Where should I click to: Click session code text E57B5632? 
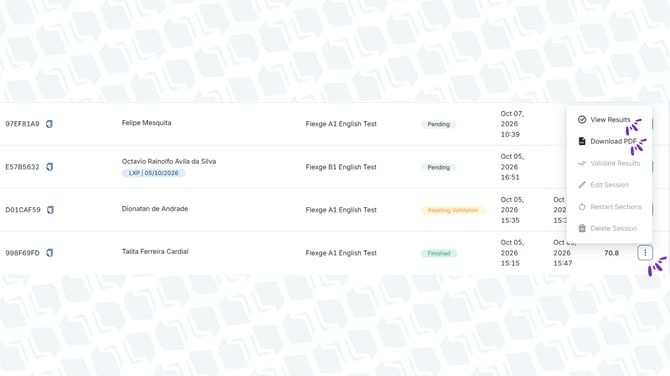pos(22,167)
